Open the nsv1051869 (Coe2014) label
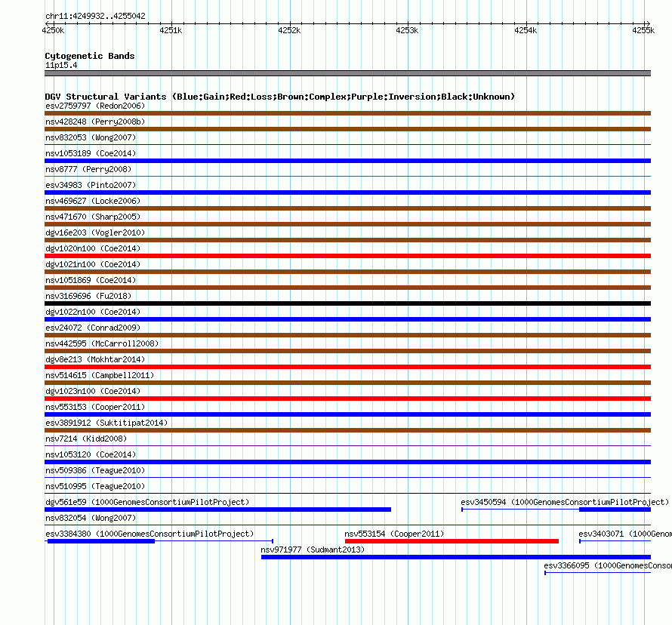This screenshot has width=672, height=625. tap(91, 280)
